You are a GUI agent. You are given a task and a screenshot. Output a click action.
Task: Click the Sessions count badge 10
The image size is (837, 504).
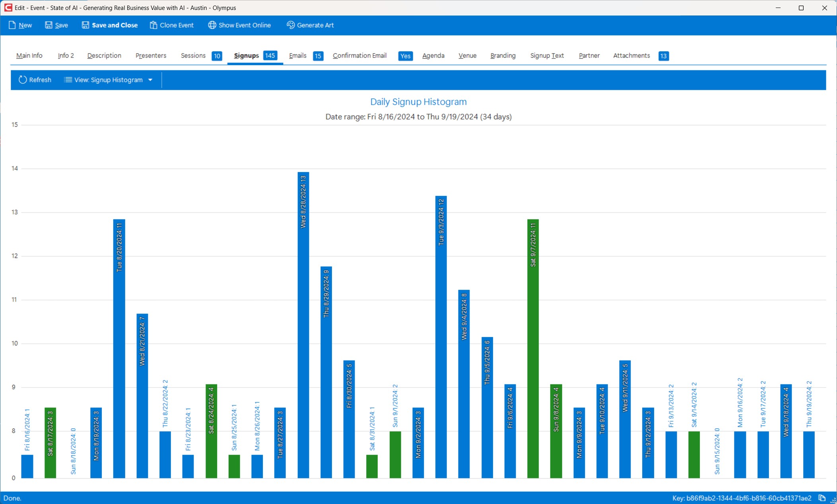coord(217,56)
